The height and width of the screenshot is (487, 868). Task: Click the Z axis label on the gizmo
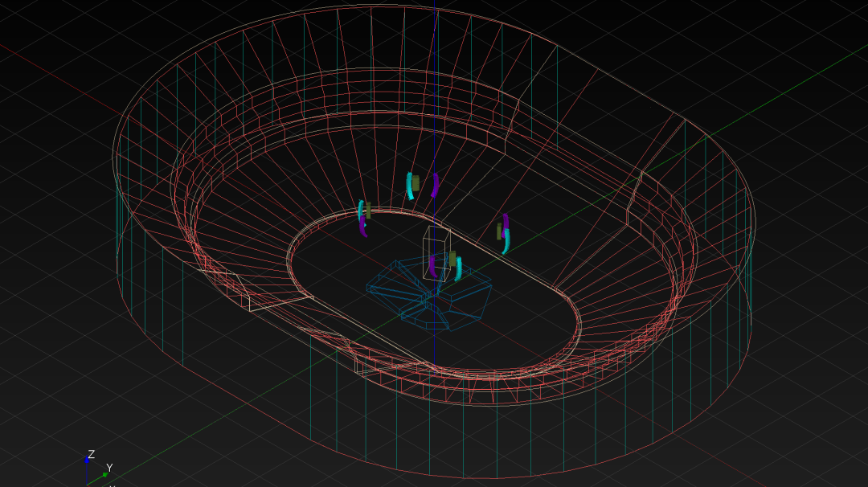(92, 454)
